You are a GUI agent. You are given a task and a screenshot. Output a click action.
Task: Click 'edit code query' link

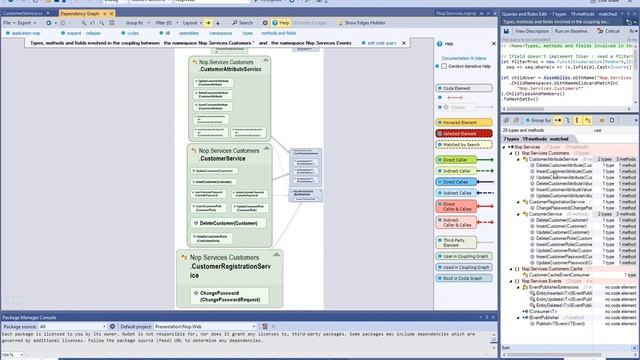[382, 43]
